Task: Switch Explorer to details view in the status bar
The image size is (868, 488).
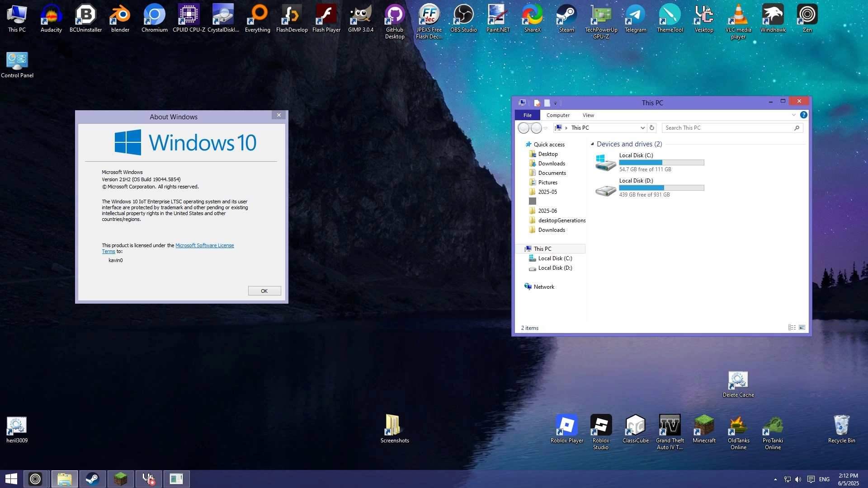Action: click(792, 328)
